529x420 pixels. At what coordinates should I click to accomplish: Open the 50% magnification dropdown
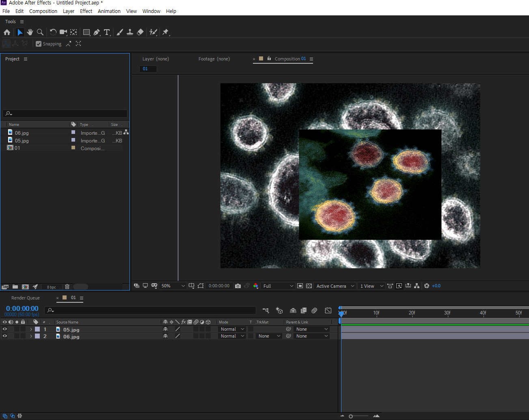point(173,286)
